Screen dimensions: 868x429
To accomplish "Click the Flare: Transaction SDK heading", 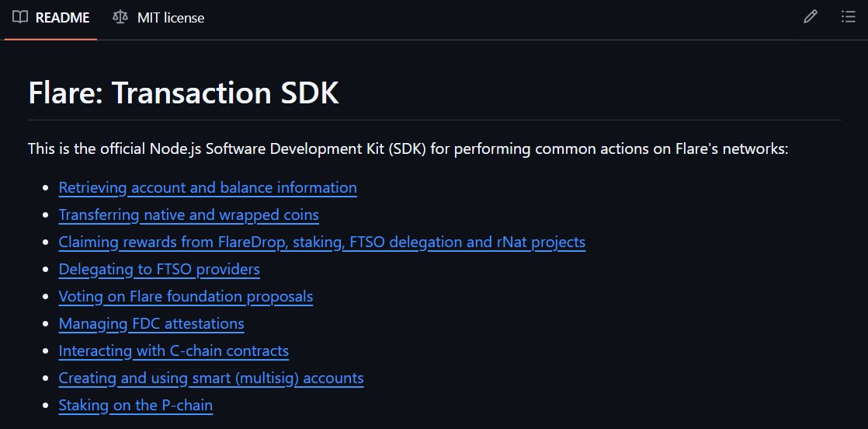I will [x=183, y=92].
